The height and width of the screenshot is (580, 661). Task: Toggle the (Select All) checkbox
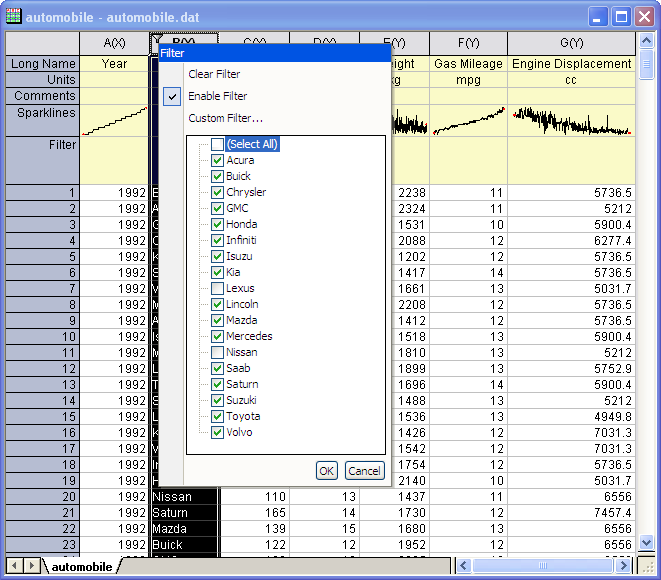pyautogui.click(x=217, y=144)
